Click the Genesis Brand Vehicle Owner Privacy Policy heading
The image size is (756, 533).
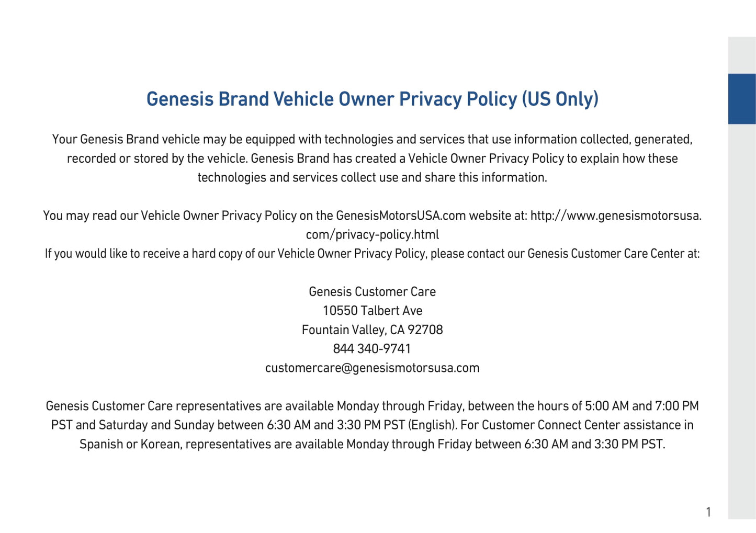(372, 99)
